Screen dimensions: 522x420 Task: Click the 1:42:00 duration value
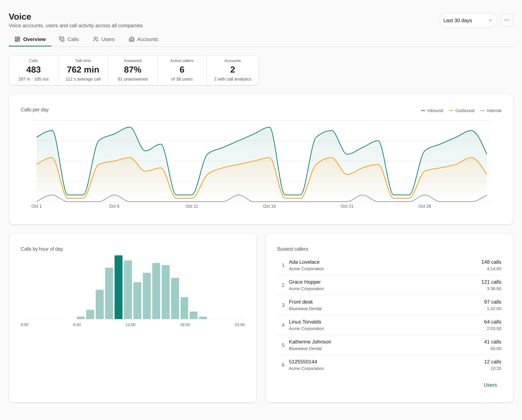[x=494, y=309]
